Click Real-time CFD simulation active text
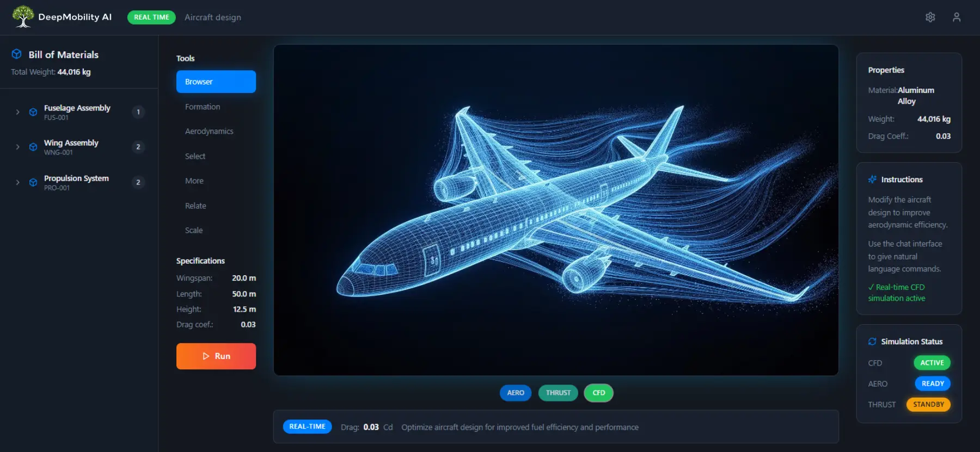The height and width of the screenshot is (452, 980). point(897,293)
